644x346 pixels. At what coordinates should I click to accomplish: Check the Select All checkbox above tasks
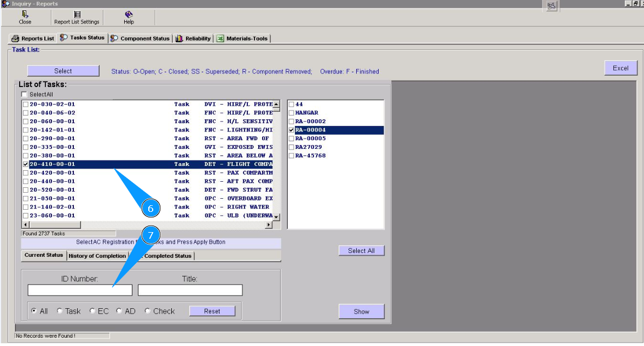25,95
